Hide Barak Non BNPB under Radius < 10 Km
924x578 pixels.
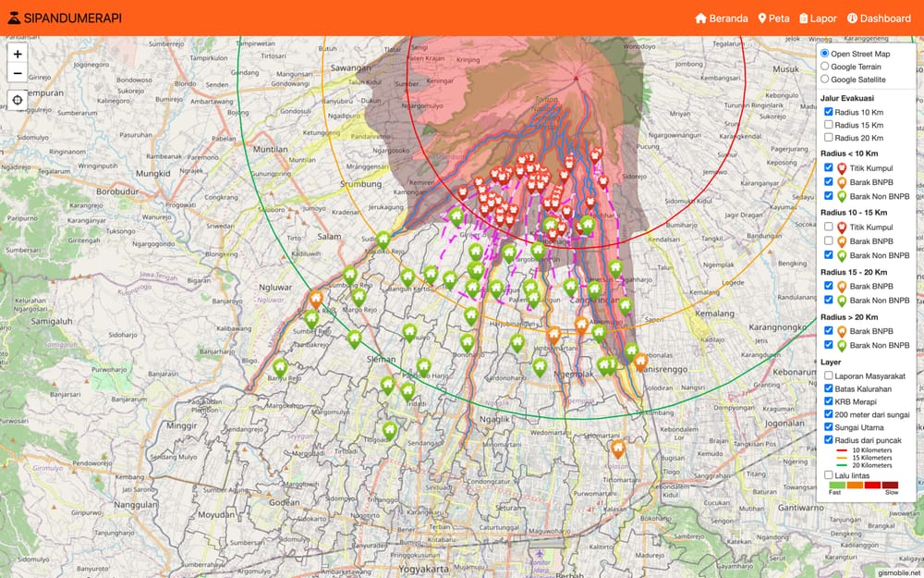click(829, 196)
